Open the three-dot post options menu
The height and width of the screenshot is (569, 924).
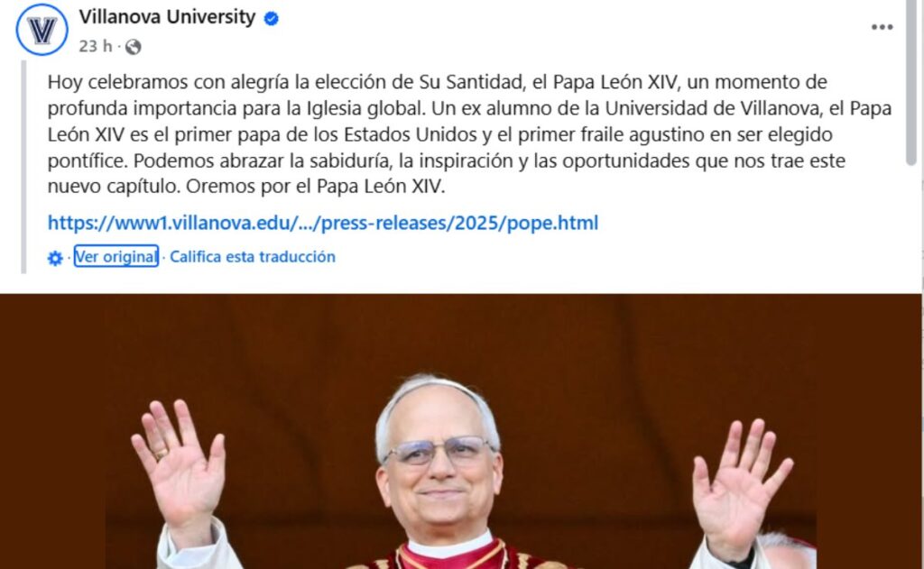882,27
